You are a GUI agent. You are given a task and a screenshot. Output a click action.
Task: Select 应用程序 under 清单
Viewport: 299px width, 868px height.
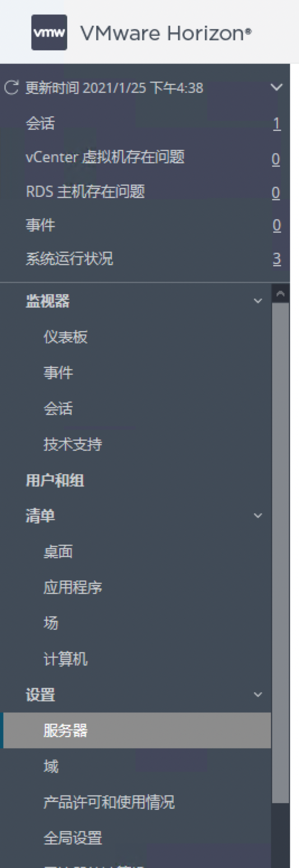pos(73,588)
